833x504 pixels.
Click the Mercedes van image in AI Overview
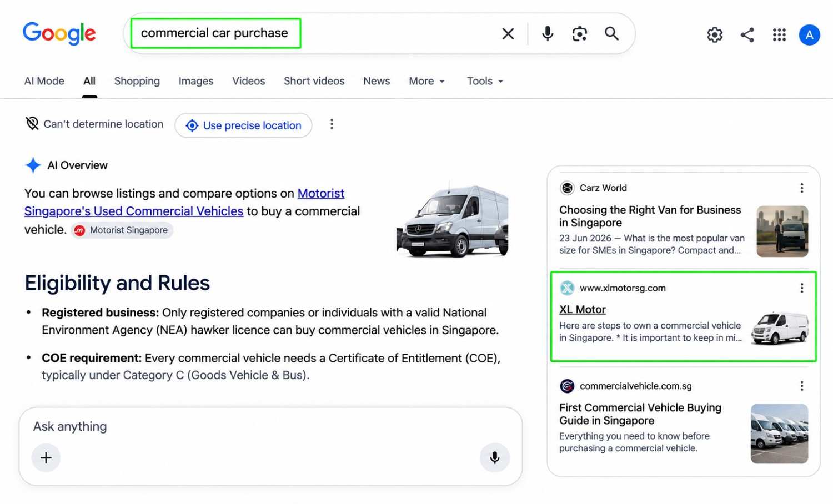(453, 220)
